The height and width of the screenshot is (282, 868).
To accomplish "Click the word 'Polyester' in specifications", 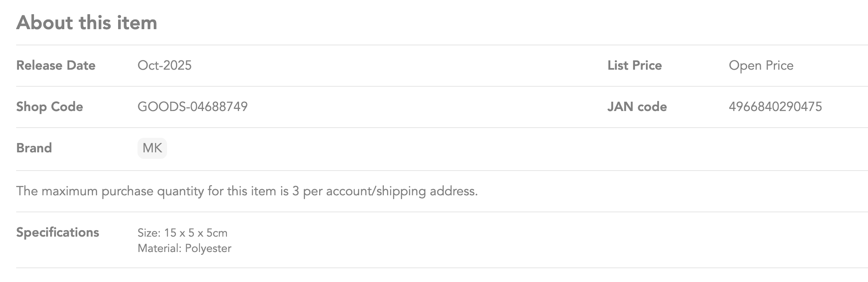I will 208,248.
